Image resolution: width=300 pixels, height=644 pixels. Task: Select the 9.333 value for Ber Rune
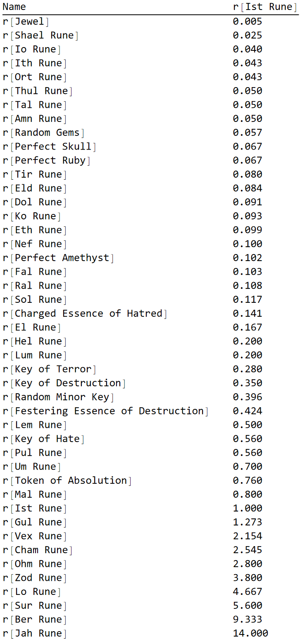pyautogui.click(x=248, y=620)
